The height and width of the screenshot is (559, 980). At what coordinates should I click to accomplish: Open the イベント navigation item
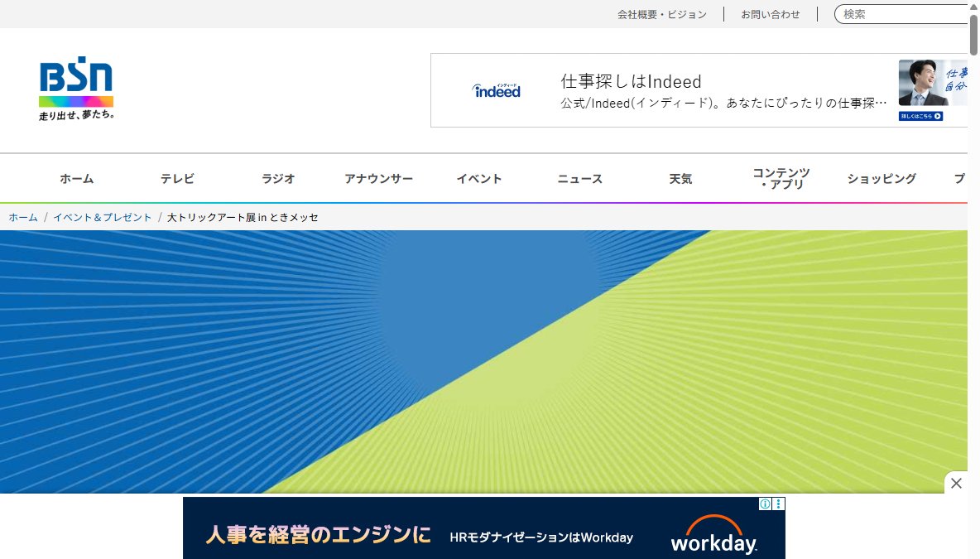point(479,179)
